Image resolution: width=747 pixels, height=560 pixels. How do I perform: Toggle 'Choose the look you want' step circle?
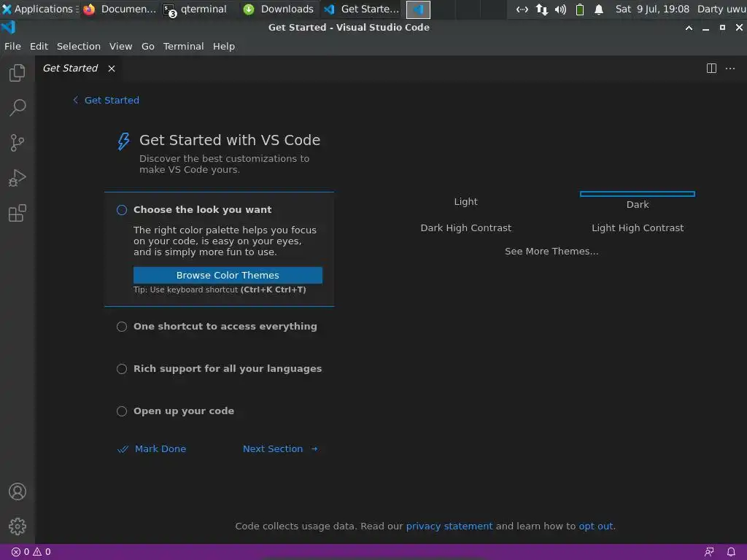click(x=122, y=210)
